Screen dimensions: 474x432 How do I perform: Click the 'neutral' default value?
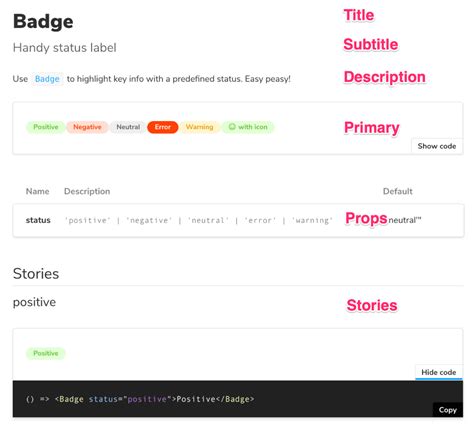click(x=405, y=220)
